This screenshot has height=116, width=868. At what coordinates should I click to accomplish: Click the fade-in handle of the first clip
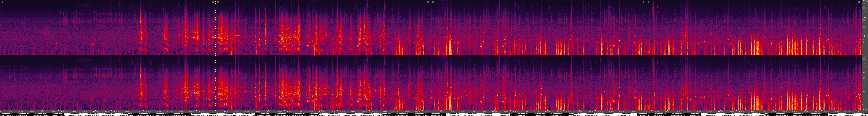(x=2, y=2)
